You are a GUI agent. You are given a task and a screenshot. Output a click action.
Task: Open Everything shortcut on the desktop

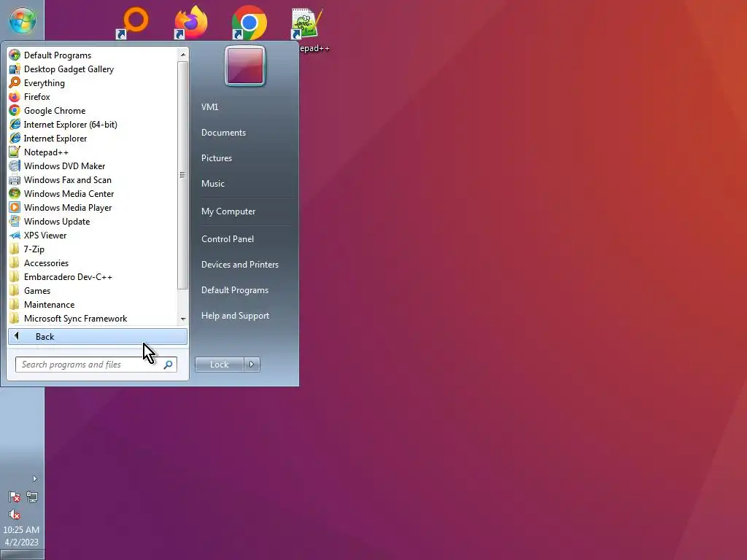coord(133,23)
